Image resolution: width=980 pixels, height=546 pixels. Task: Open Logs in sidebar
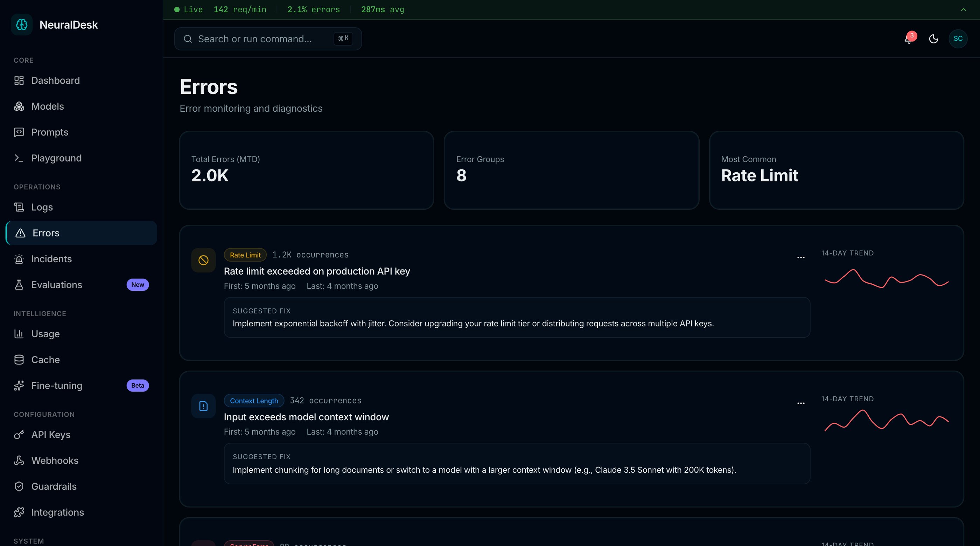[82, 207]
